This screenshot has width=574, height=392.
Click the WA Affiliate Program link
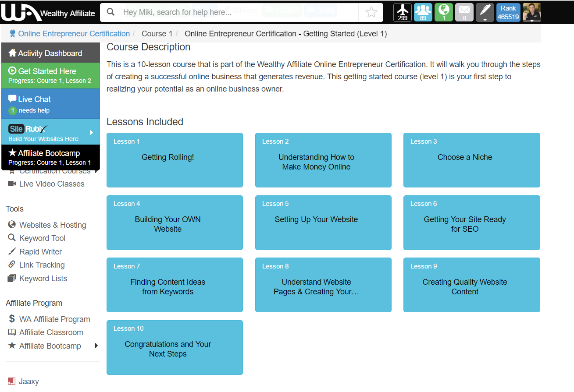point(54,319)
